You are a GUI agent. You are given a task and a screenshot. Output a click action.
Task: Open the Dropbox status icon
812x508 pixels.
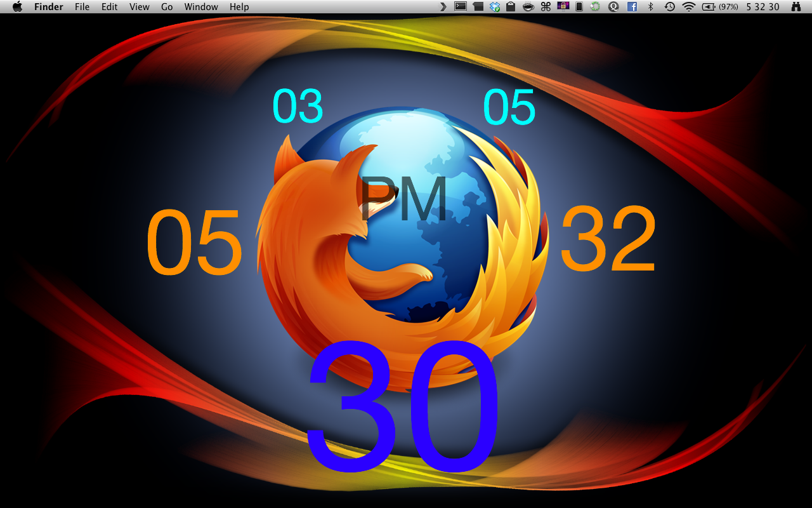pos(495,7)
